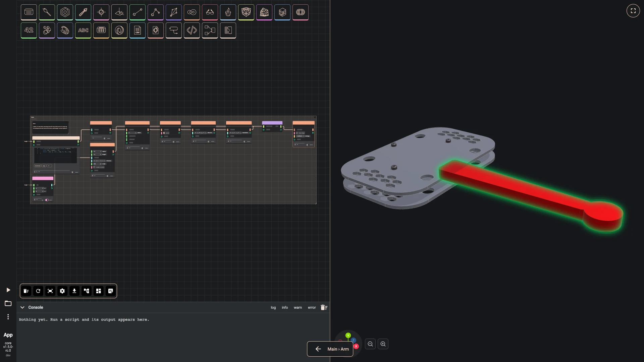Screen dimensions: 644x362
Task: Align view to the green Y axis
Action: pos(348,335)
